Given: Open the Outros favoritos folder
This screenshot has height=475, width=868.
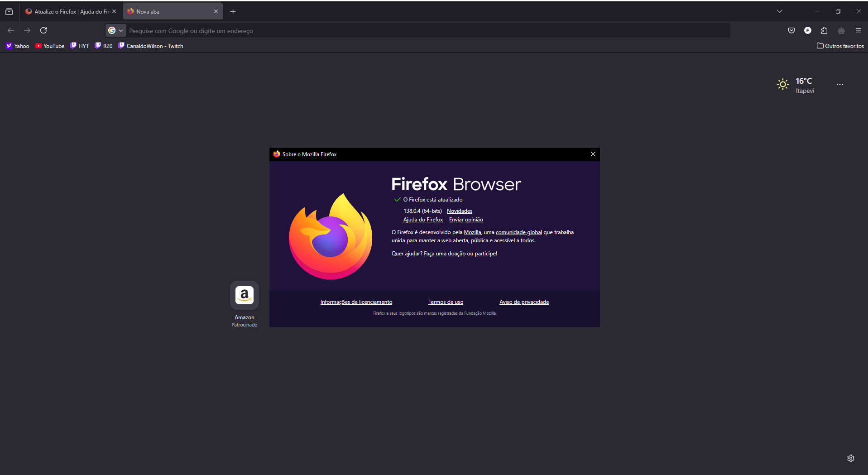Looking at the screenshot, I should pyautogui.click(x=840, y=46).
